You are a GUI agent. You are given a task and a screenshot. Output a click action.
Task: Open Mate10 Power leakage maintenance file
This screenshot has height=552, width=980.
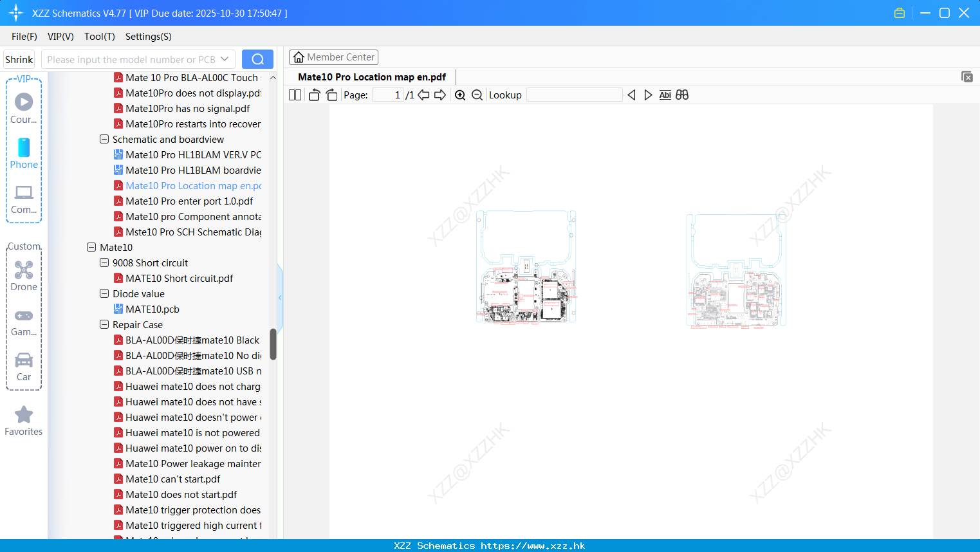[x=187, y=463]
